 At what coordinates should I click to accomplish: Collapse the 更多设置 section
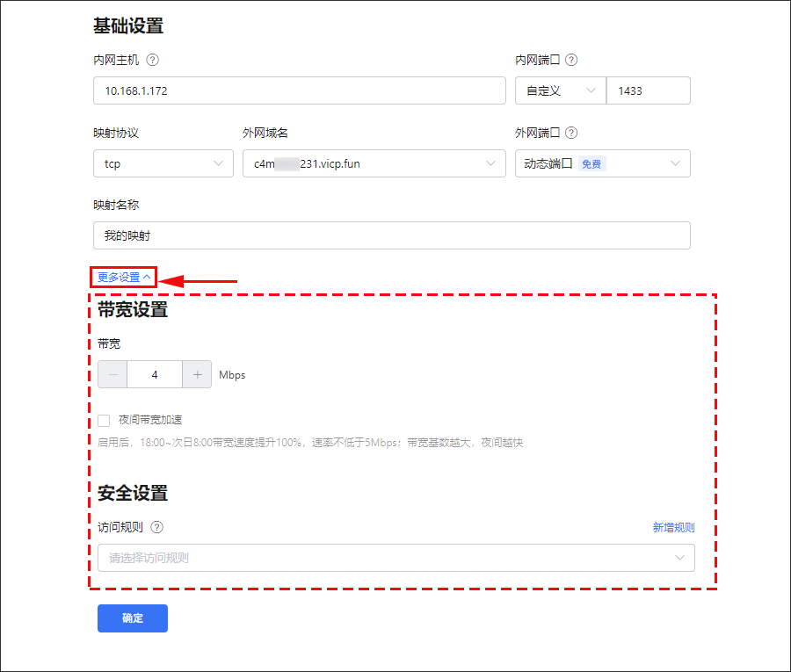click(124, 278)
